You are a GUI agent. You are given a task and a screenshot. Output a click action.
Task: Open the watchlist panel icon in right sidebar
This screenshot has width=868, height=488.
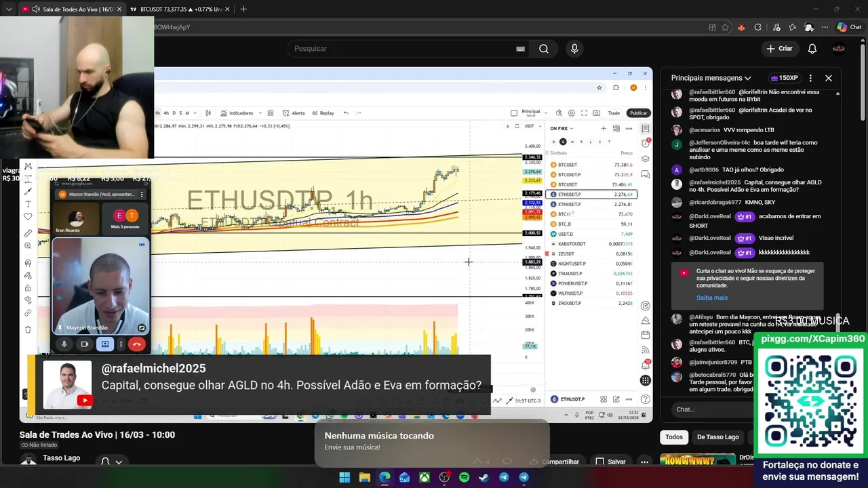646,129
